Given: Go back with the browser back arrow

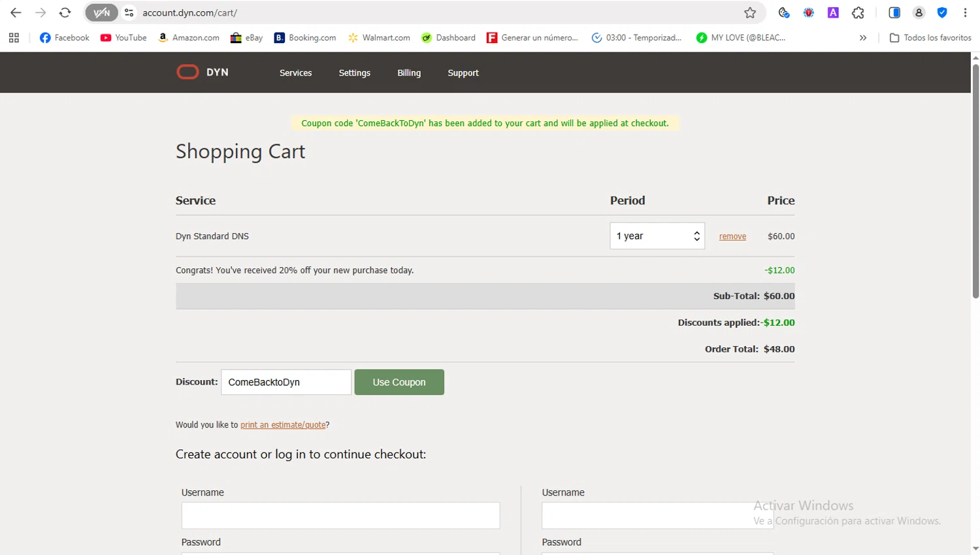Looking at the screenshot, I should point(16,12).
